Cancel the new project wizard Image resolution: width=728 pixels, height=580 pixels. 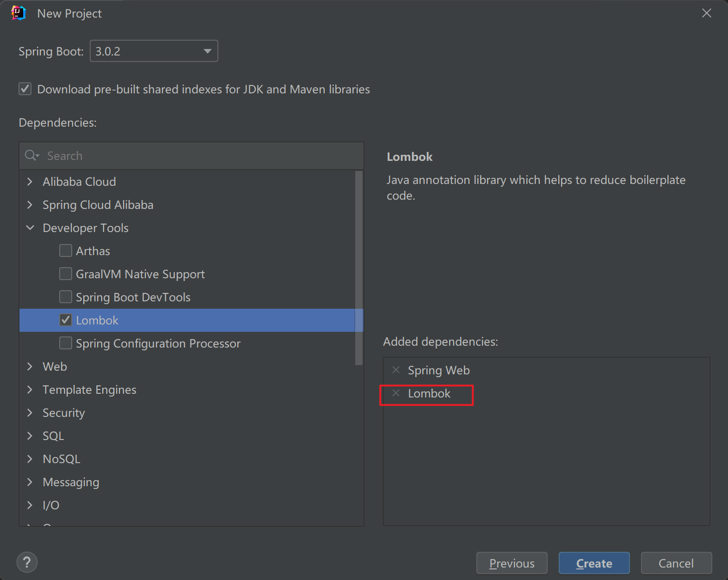click(676, 563)
